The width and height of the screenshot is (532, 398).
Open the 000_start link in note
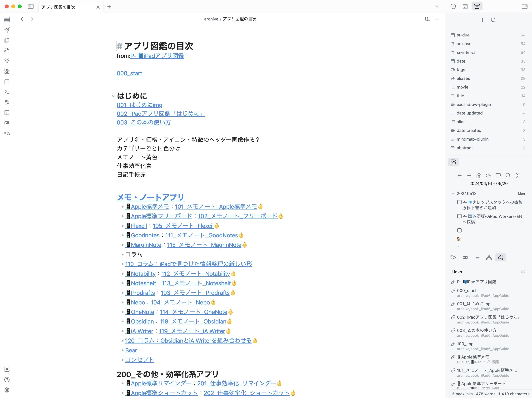tap(129, 73)
